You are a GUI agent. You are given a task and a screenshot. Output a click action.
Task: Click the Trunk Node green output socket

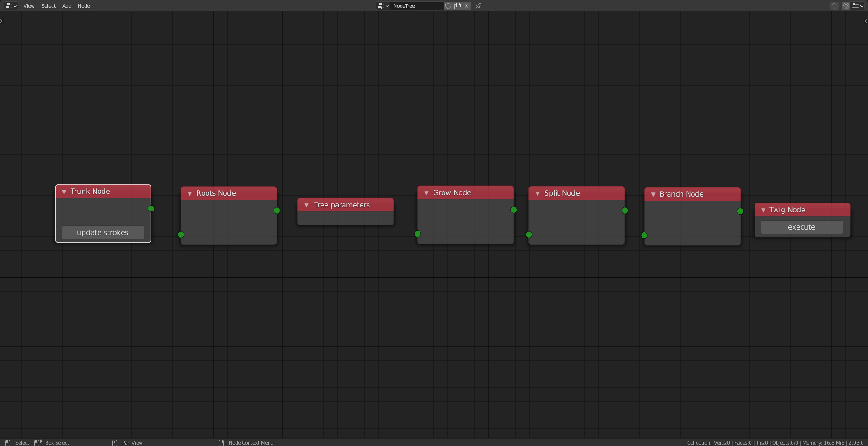(x=151, y=208)
